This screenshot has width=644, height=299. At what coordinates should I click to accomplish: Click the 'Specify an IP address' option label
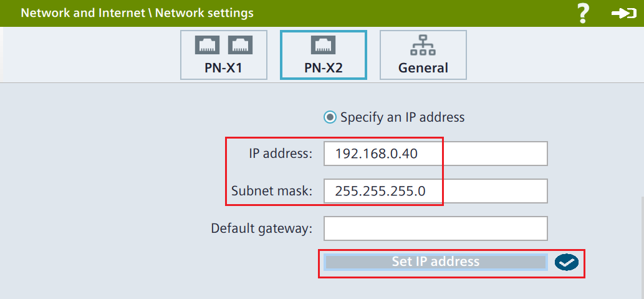[x=402, y=117]
